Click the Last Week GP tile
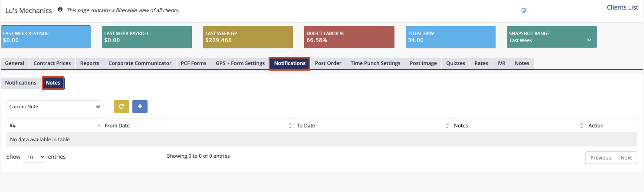The height and width of the screenshot is (192, 644). coord(248,37)
